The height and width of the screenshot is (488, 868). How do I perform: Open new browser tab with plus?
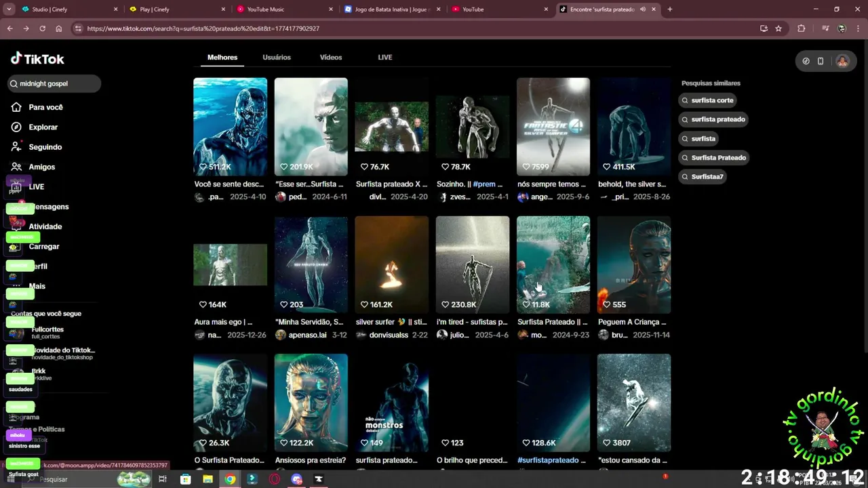pos(670,9)
